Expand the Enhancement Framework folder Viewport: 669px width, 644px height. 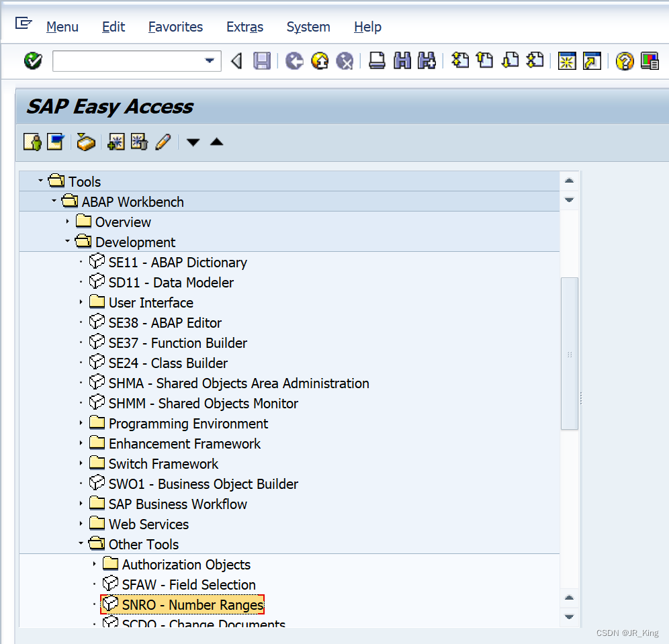click(x=81, y=443)
